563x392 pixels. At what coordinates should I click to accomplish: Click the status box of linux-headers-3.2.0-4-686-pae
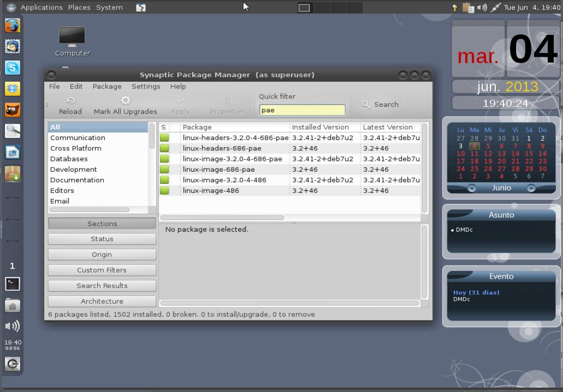pos(164,137)
